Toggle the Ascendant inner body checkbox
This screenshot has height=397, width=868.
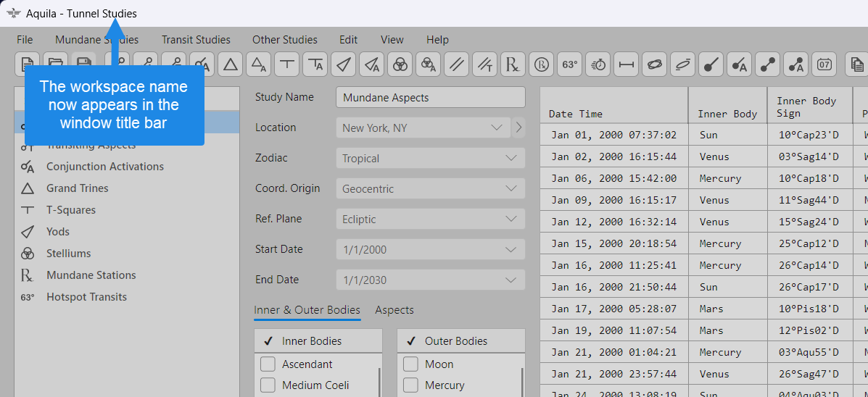coord(268,364)
